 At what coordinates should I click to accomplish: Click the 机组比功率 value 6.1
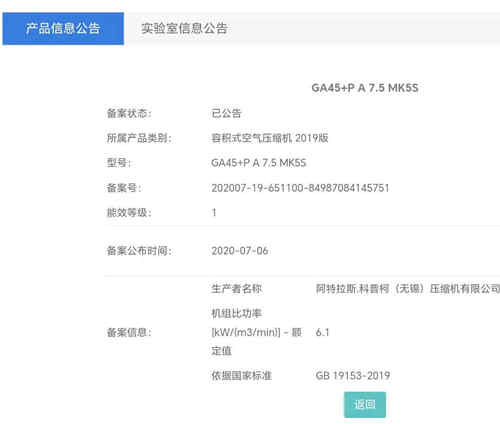322,332
